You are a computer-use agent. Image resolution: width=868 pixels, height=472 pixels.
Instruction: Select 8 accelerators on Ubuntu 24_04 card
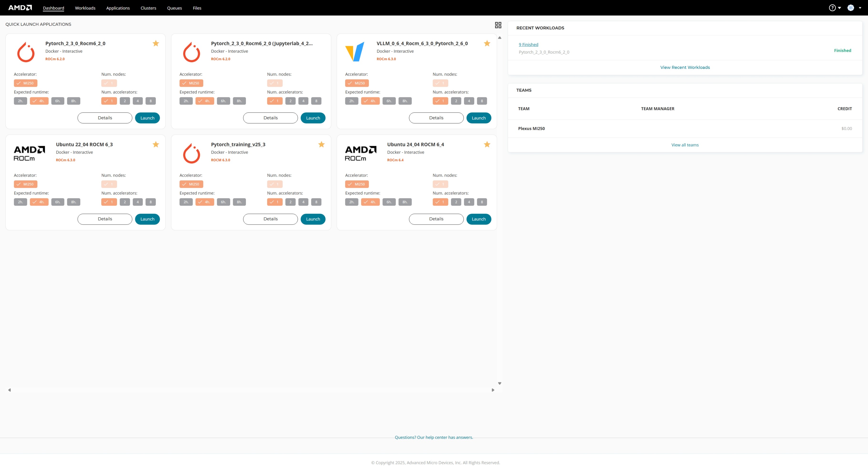pyautogui.click(x=482, y=202)
